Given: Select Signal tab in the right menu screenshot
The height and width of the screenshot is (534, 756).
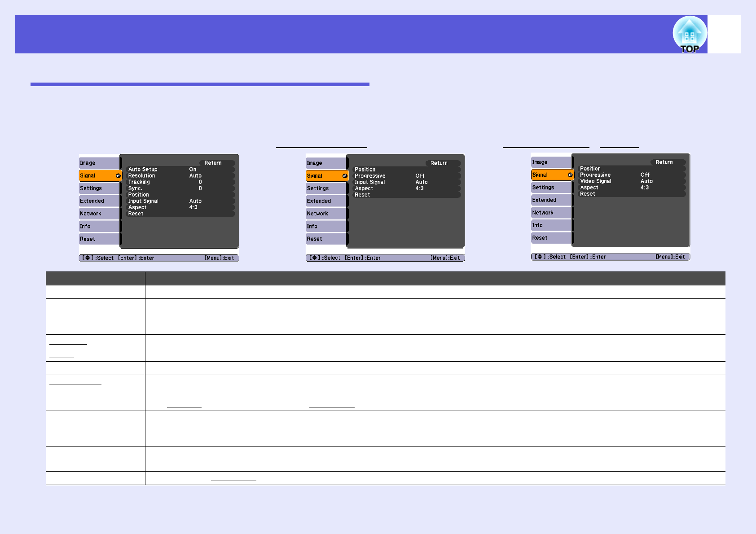Looking at the screenshot, I should (552, 175).
